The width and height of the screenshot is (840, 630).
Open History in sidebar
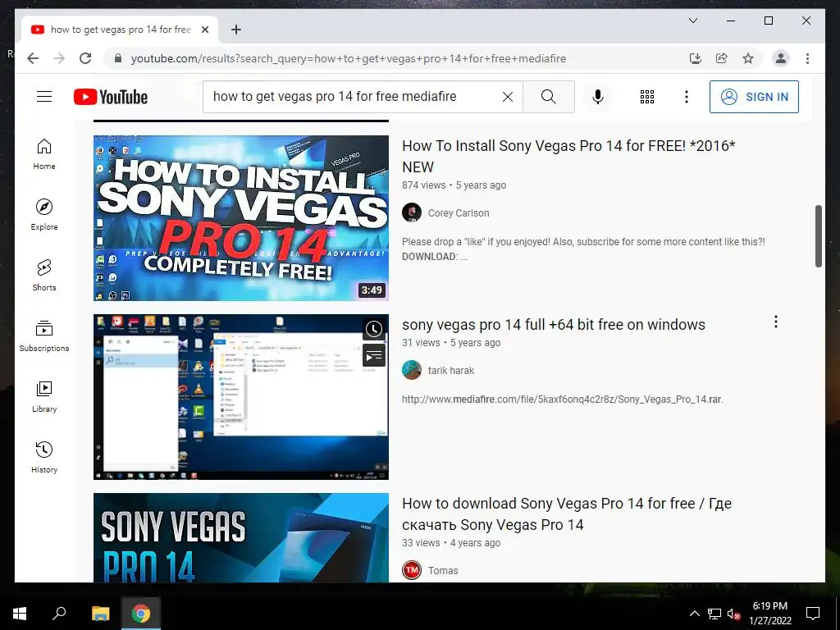pyautogui.click(x=44, y=457)
